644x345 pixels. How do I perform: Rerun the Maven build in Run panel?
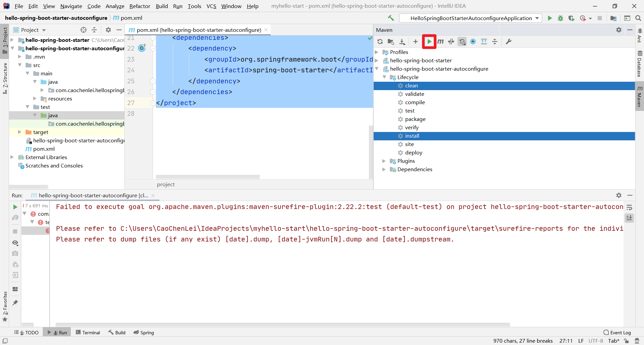[x=15, y=207]
